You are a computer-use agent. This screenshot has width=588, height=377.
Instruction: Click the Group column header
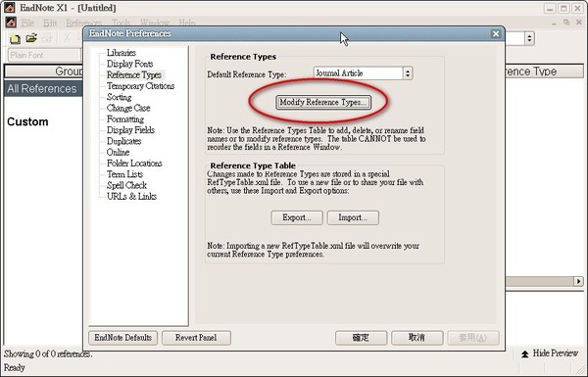pyautogui.click(x=43, y=71)
